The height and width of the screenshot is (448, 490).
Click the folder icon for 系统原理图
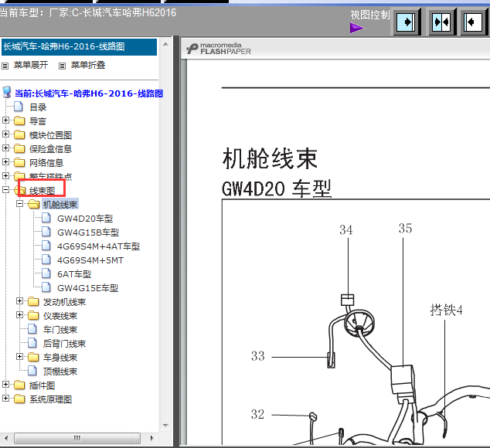coord(19,399)
